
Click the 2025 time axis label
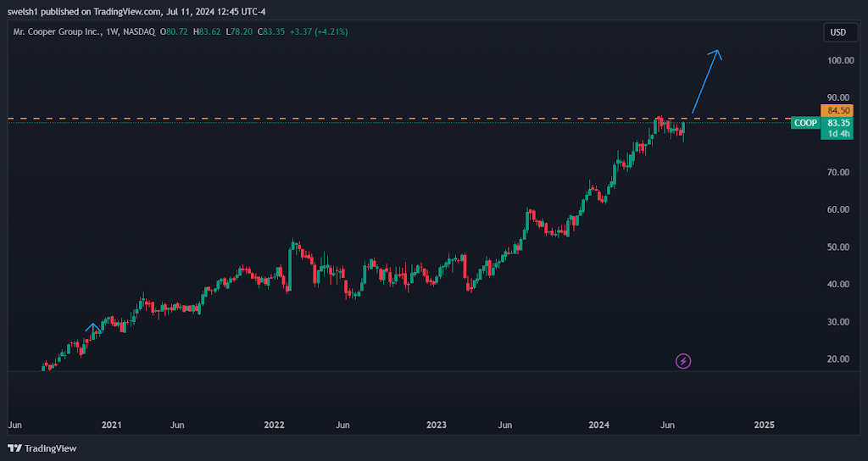765,425
